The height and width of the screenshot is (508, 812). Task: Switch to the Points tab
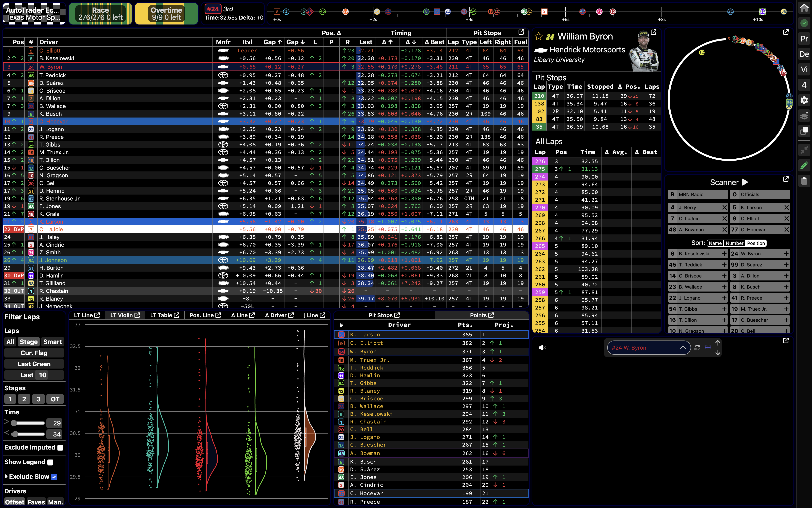482,315
